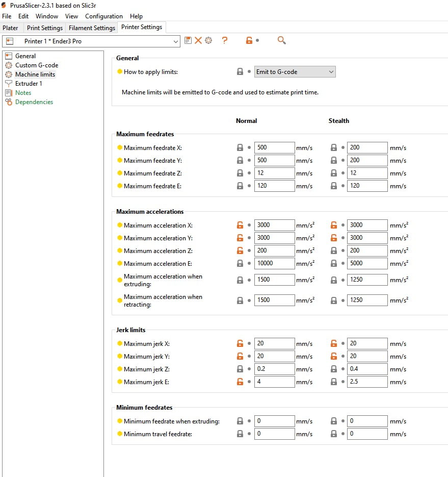Select Custom G-code in the settings tree
Screen dimensions: 448x477
[x=37, y=65]
